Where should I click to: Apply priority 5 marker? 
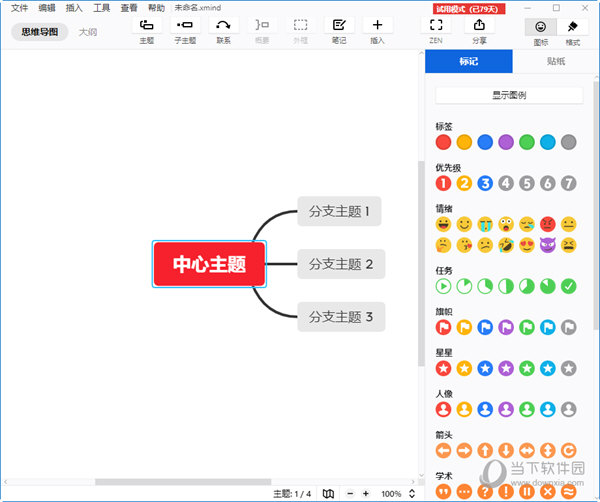(x=527, y=183)
